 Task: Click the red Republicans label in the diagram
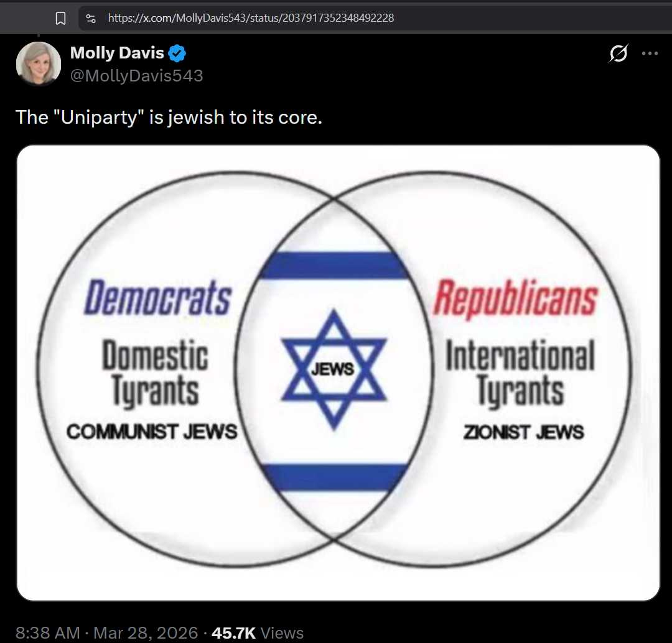[x=515, y=298]
